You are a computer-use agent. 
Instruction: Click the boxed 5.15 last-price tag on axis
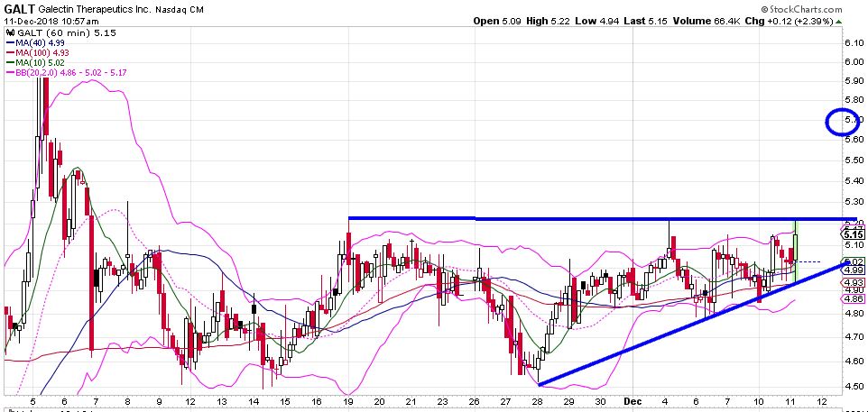pyautogui.click(x=854, y=234)
